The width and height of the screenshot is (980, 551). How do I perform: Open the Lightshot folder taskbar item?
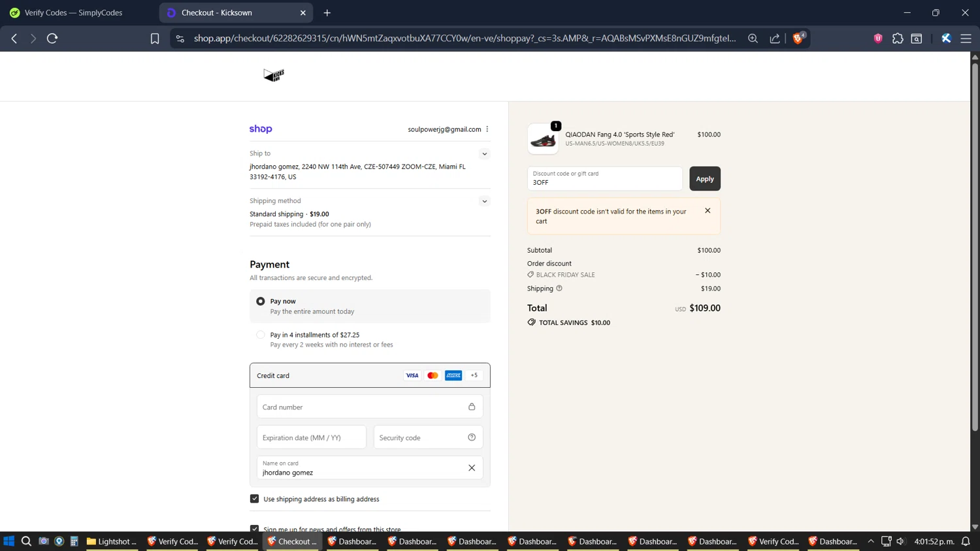click(112, 541)
